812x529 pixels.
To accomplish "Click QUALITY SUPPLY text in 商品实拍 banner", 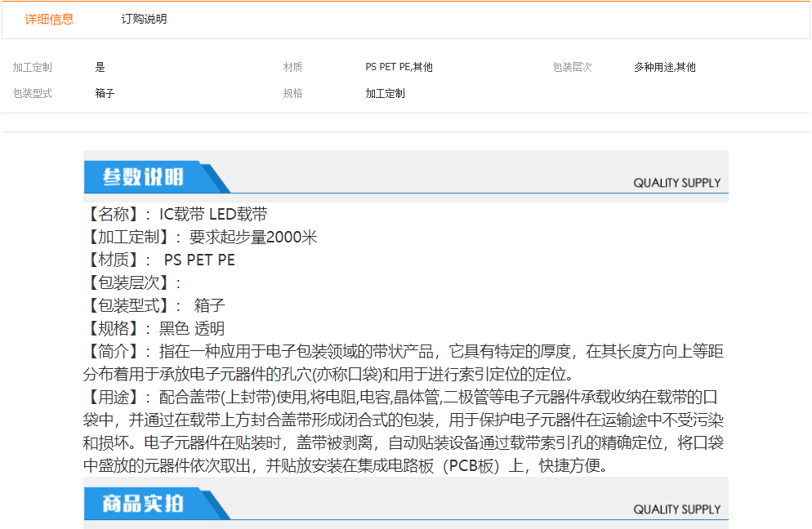I will (x=676, y=509).
